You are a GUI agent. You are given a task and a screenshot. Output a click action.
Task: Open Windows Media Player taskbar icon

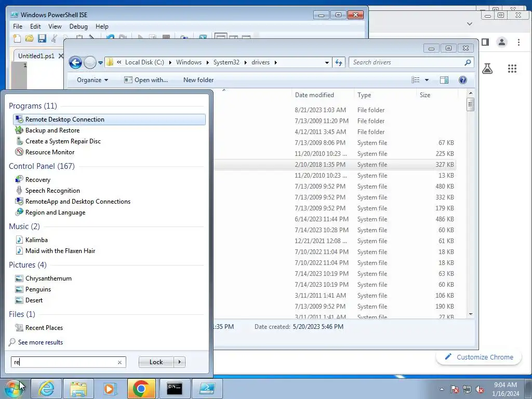click(110, 389)
